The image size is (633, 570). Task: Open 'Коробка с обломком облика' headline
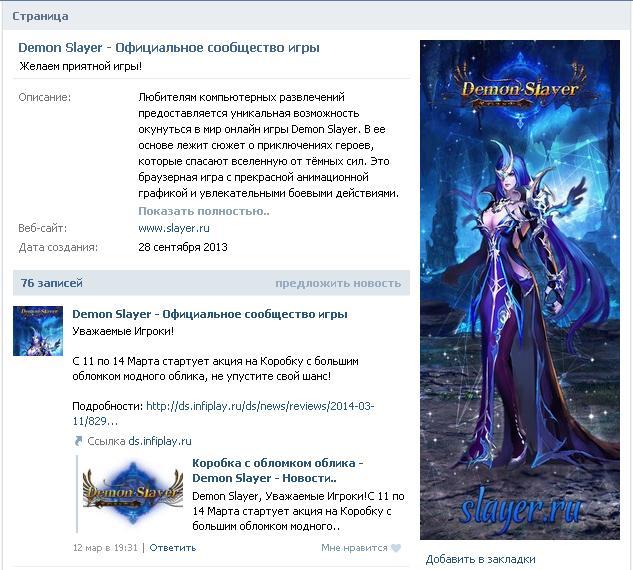[x=278, y=470]
